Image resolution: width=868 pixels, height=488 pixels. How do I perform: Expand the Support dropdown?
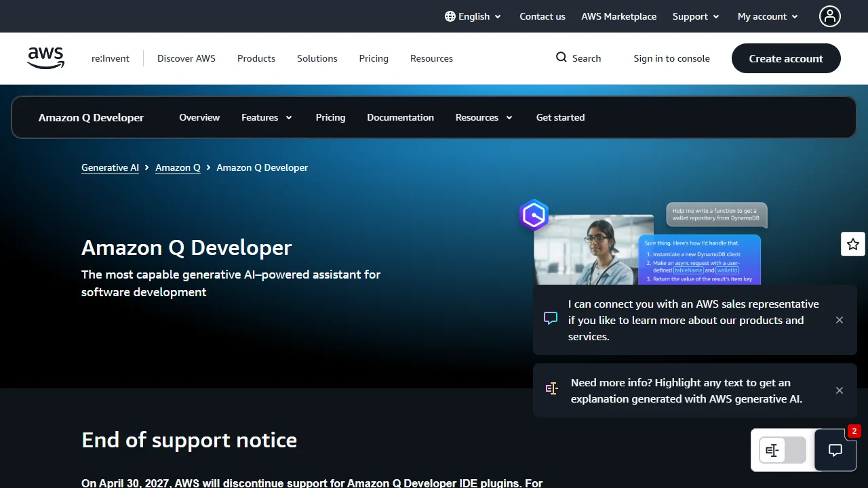pos(696,16)
